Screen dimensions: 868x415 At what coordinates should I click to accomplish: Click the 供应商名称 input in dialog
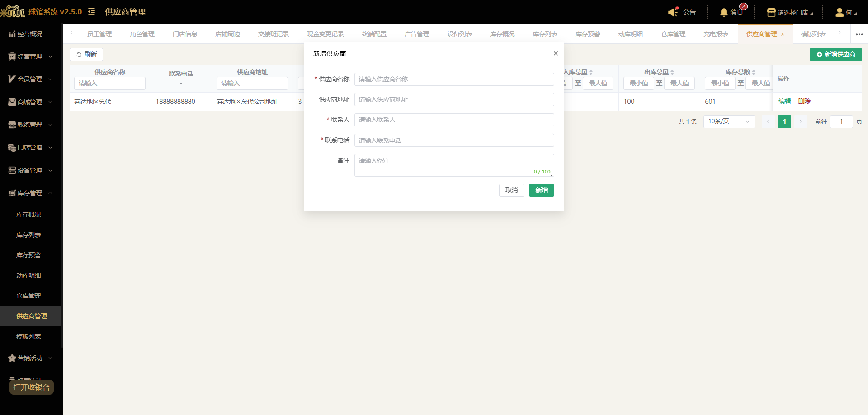click(454, 79)
